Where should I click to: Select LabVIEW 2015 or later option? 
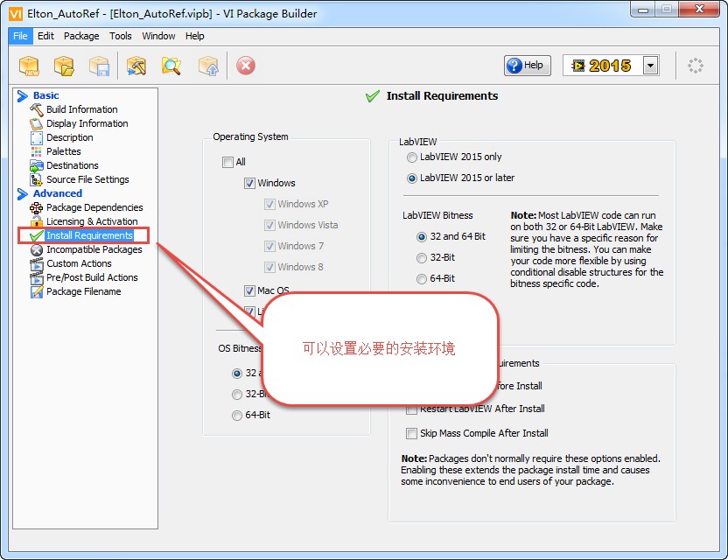[x=412, y=178]
